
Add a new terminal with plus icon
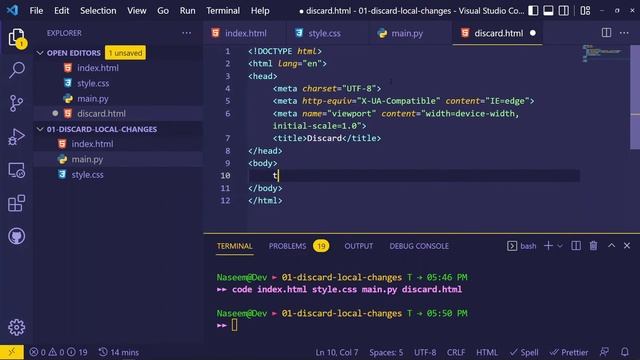click(549, 246)
